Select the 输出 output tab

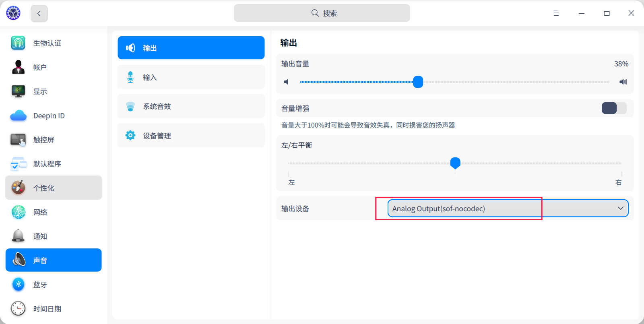[191, 48]
